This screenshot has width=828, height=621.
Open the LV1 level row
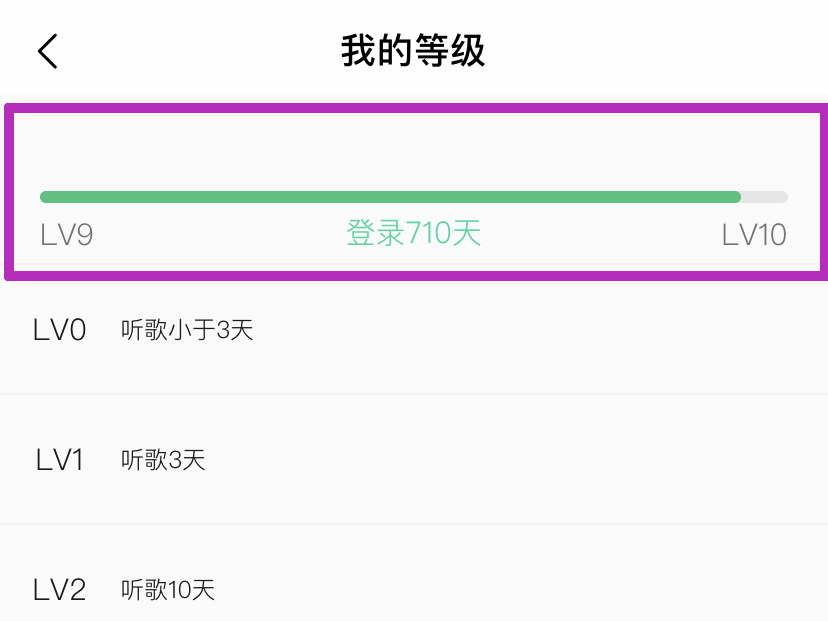tap(413, 460)
